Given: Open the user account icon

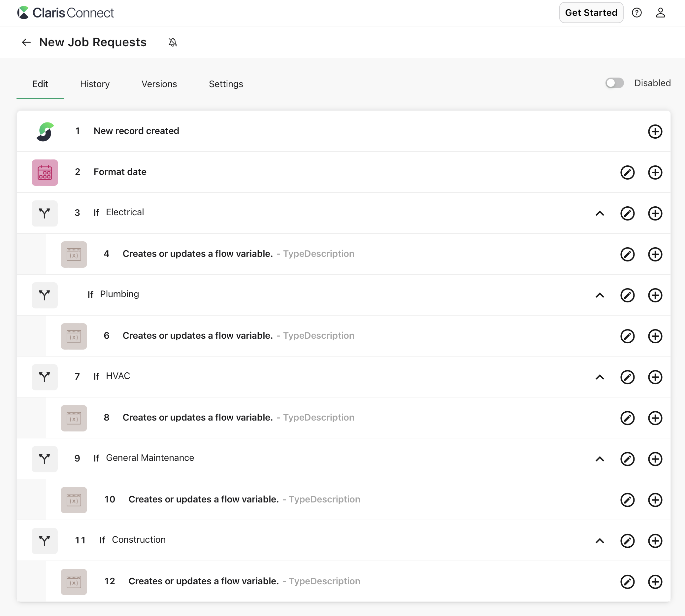Looking at the screenshot, I should [660, 13].
